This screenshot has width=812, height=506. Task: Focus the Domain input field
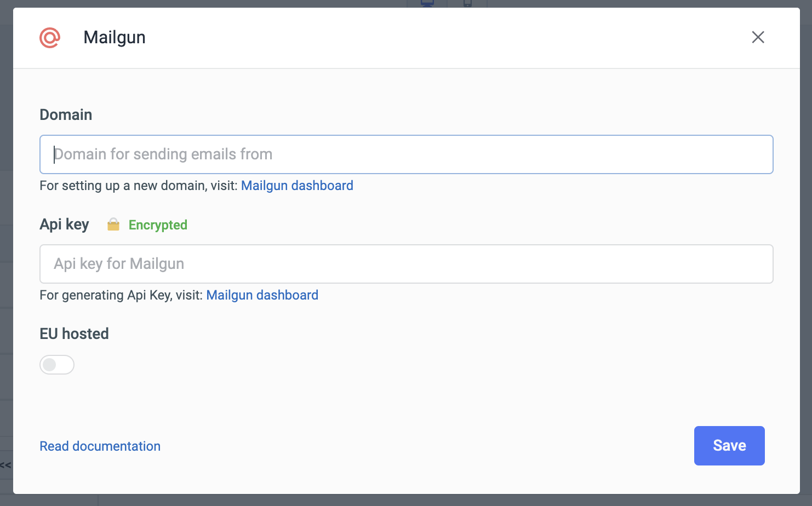(x=406, y=154)
